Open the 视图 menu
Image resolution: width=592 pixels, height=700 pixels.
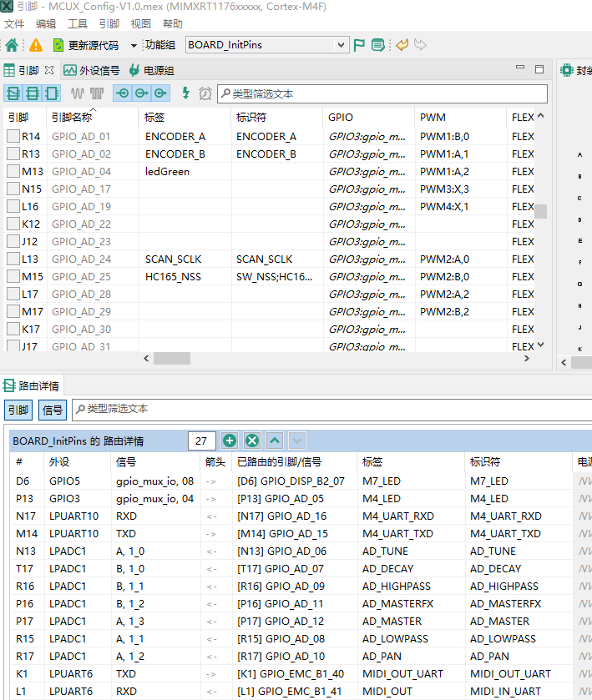(x=141, y=23)
